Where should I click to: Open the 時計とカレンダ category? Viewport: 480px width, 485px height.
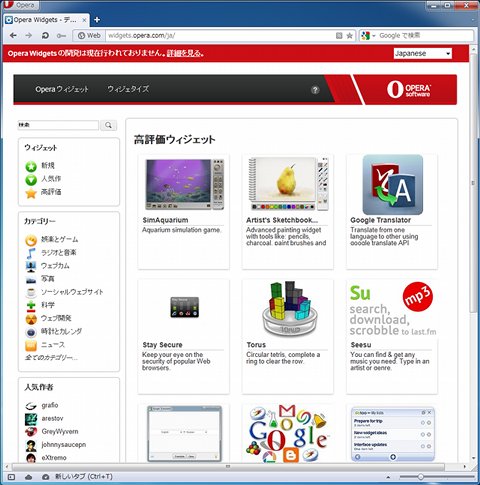[x=61, y=331]
